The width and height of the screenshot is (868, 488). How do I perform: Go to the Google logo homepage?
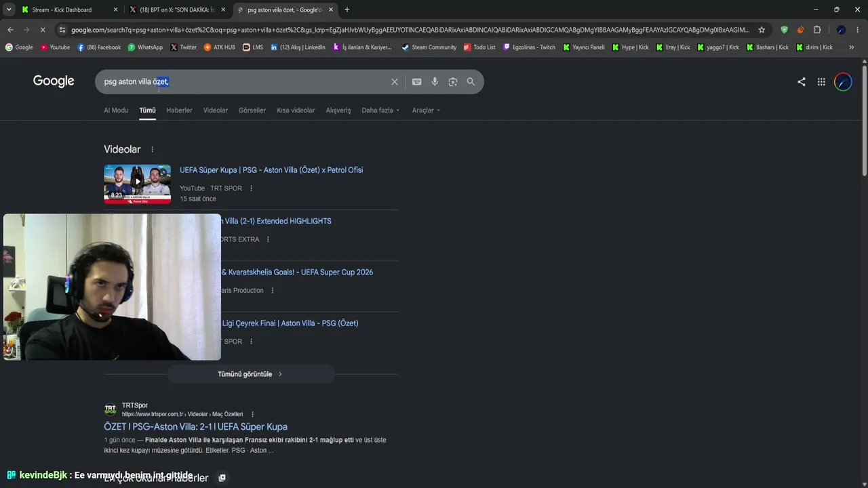pos(54,81)
